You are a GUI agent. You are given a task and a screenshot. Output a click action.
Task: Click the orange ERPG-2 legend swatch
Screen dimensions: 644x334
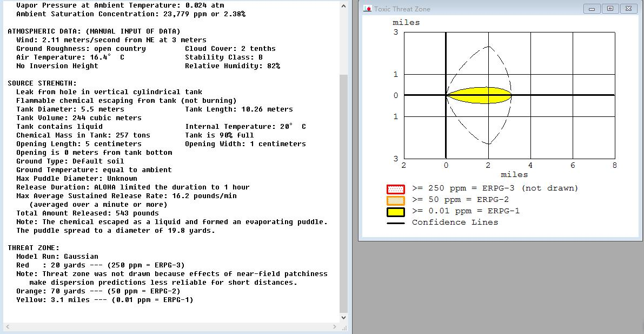click(x=395, y=201)
